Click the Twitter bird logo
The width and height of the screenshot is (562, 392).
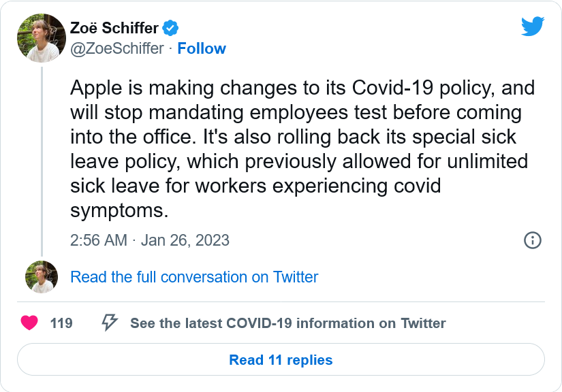[533, 26]
